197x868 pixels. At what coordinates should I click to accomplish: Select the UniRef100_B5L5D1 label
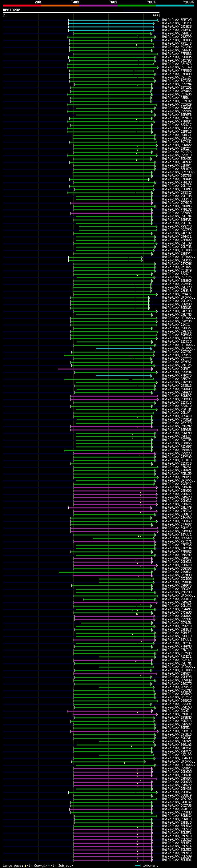[177, 860]
